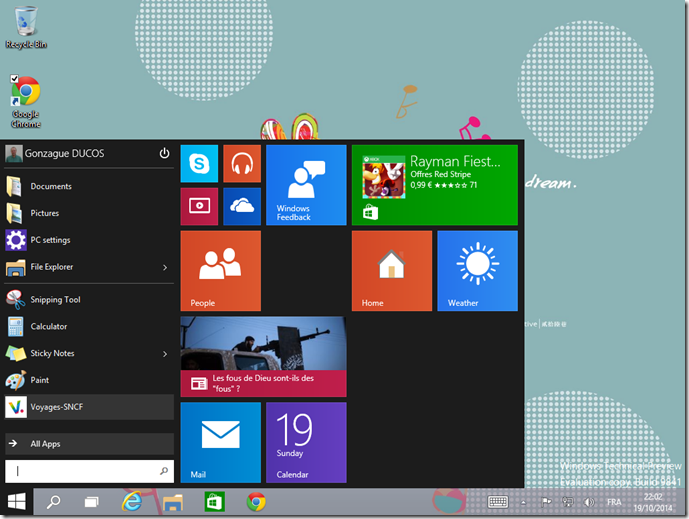Launch Calculator
The image size is (689, 519).
[x=89, y=327]
